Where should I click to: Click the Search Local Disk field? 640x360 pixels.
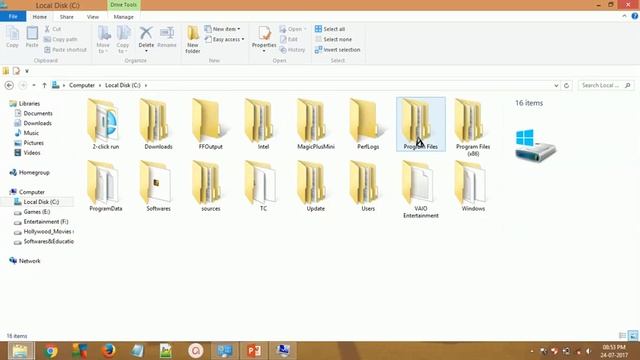606,85
